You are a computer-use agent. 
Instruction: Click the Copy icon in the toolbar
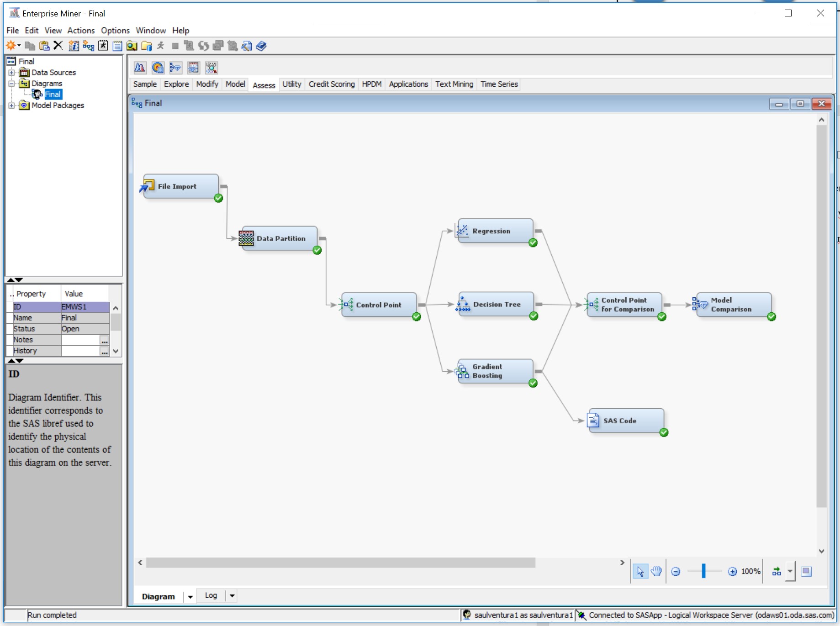30,46
